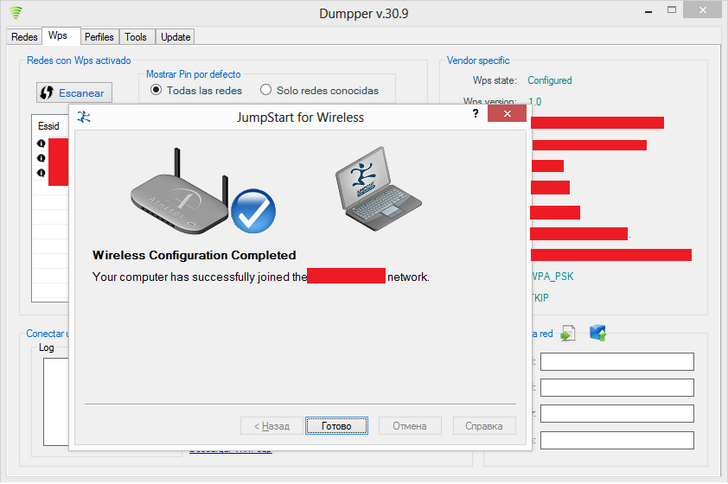
Task: Click the info icon on first Essid row
Action: [41, 144]
